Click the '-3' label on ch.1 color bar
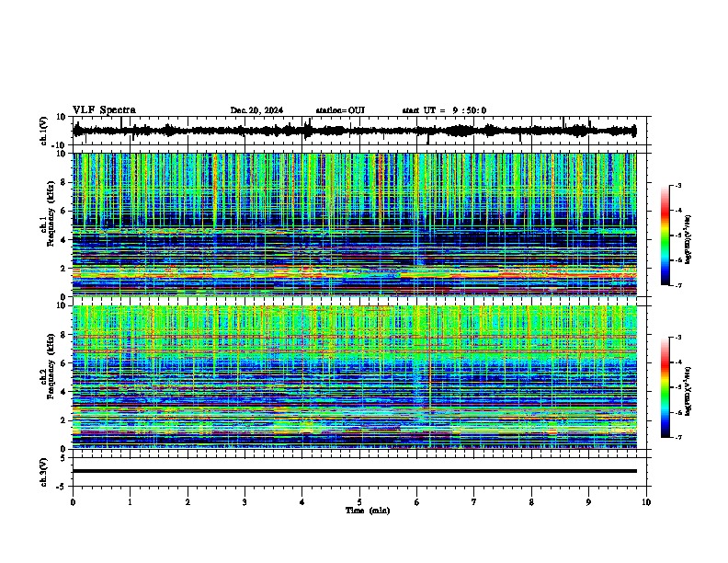 point(677,186)
